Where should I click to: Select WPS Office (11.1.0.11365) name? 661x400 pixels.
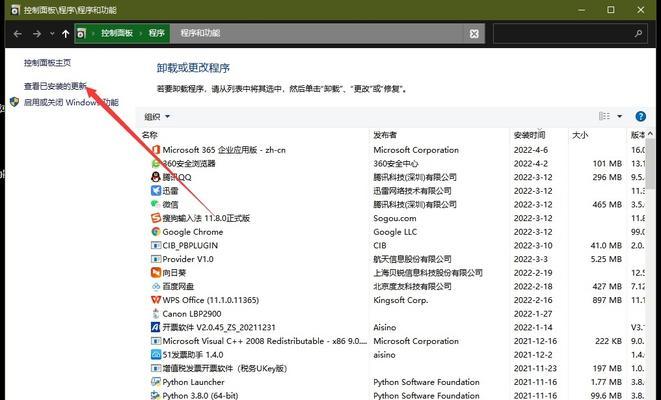[x=211, y=300]
